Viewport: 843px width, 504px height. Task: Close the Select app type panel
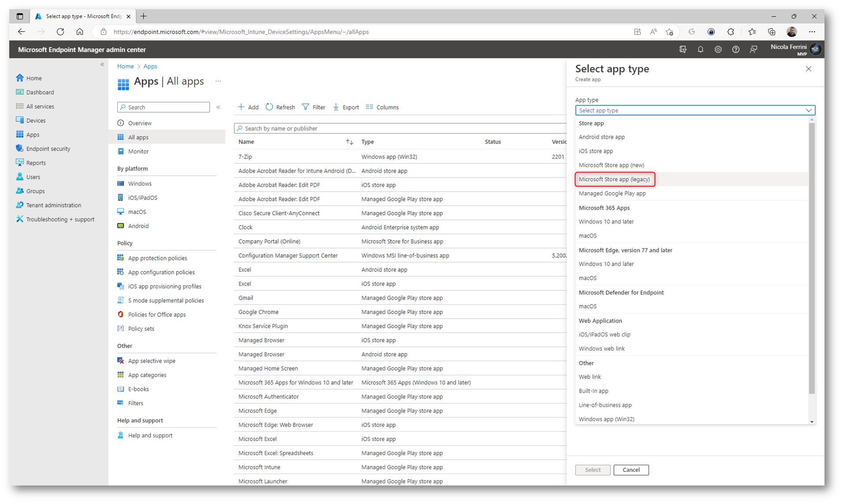(808, 69)
